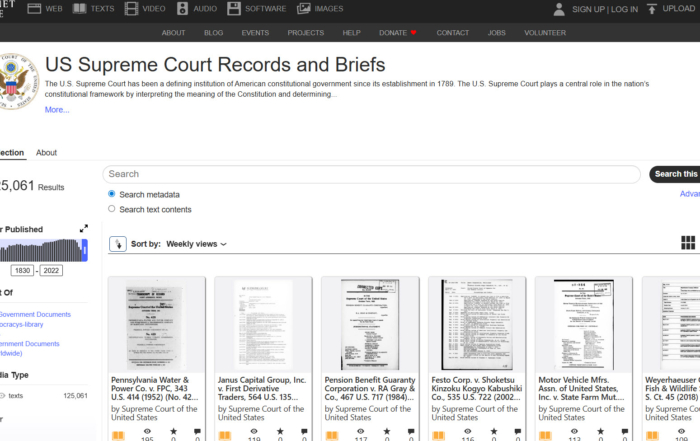The image size is (700, 441).
Task: Click texts icon on Festo Corp. card
Action: pyautogui.click(x=438, y=435)
